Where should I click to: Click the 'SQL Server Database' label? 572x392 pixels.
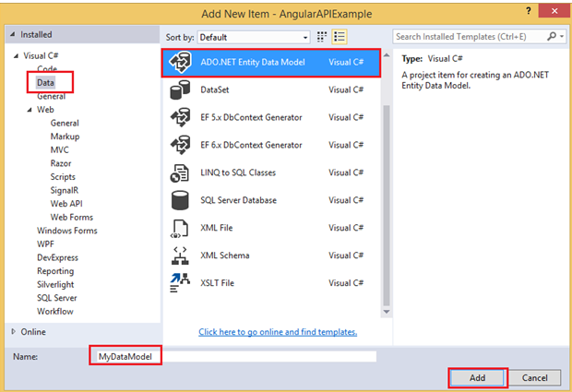click(238, 200)
